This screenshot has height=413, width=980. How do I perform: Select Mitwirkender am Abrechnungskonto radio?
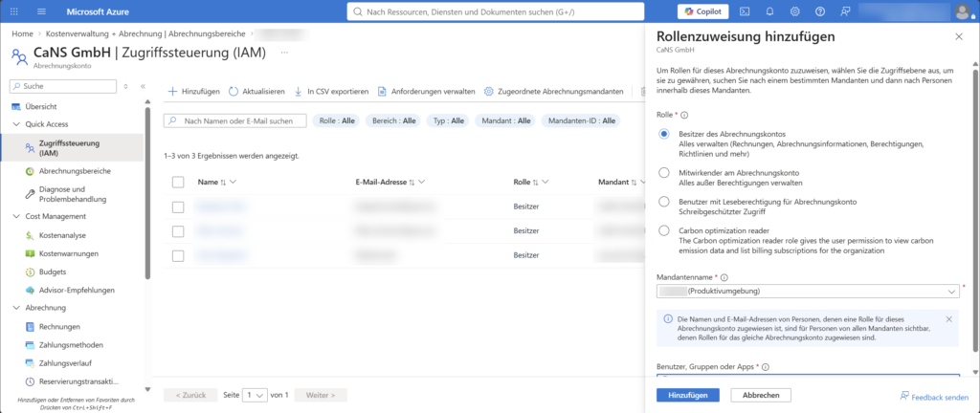[x=664, y=172]
